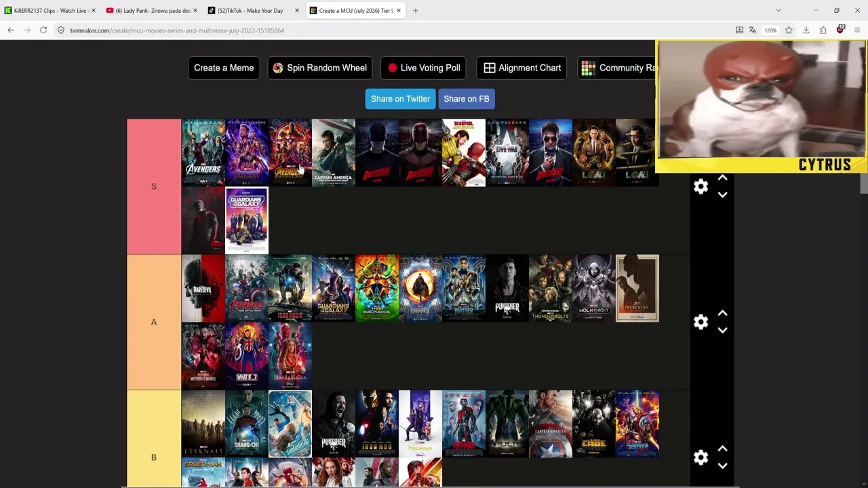Image resolution: width=868 pixels, height=488 pixels.
Task: Select the Doctor Strange poster in A tier
Action: pyautogui.click(x=420, y=288)
